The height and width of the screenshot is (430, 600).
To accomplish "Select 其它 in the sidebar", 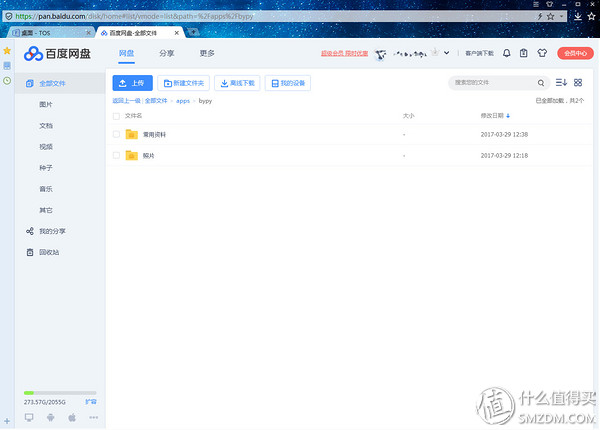I will 46,210.
